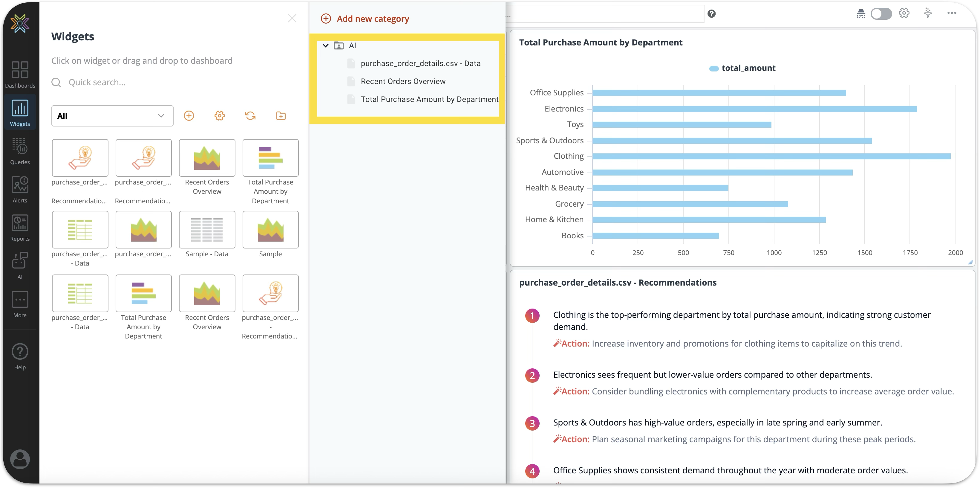This screenshot has width=980, height=488.
Task: Toggle the incognito switch in top bar
Action: coord(881,14)
